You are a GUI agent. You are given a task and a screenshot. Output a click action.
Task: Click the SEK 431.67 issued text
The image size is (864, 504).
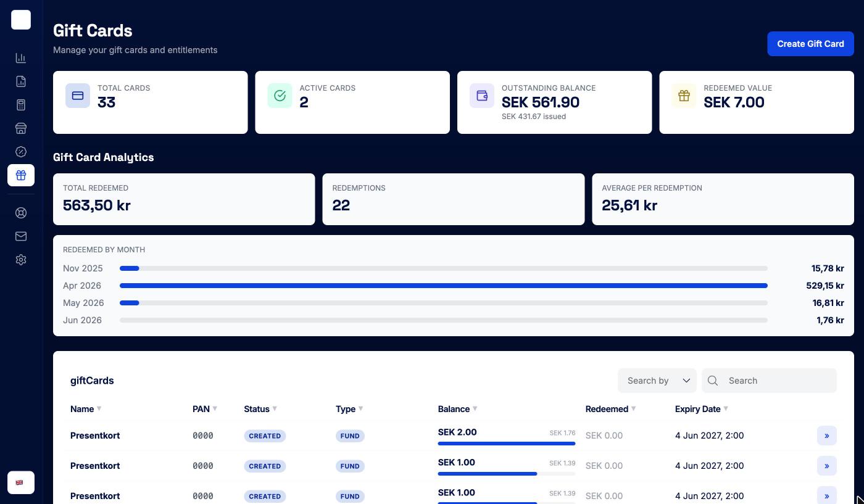534,117
